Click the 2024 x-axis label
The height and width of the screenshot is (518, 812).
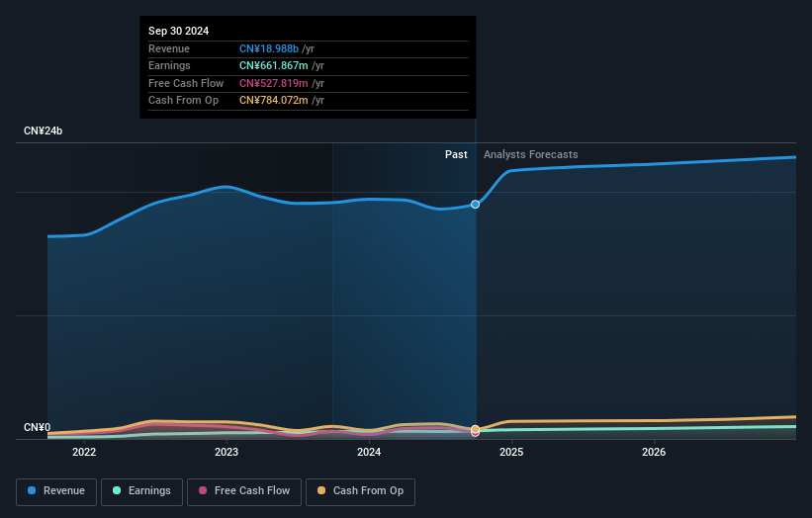tap(369, 452)
